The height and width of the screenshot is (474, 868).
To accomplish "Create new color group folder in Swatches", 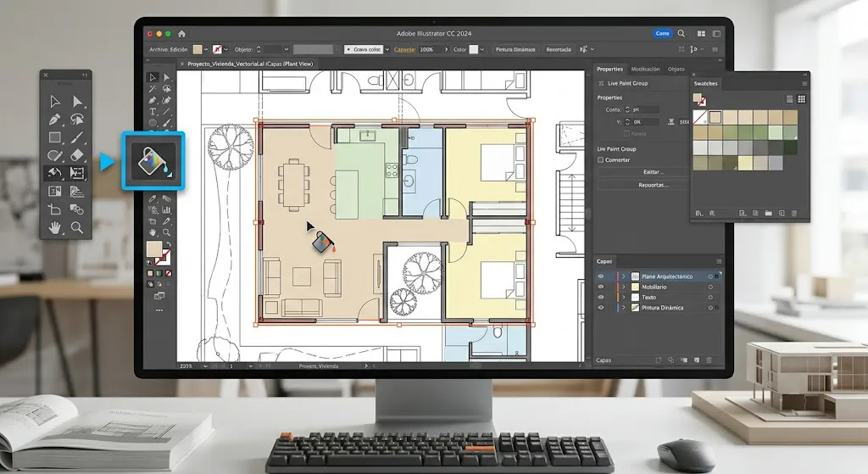I will [x=768, y=213].
